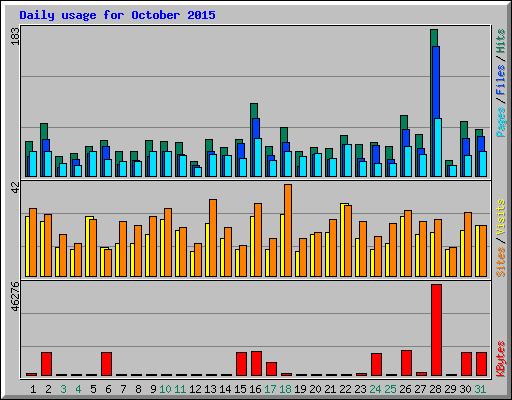The image size is (512, 400).
Task: Click the 46276 axis value label
Action: click(x=15, y=297)
